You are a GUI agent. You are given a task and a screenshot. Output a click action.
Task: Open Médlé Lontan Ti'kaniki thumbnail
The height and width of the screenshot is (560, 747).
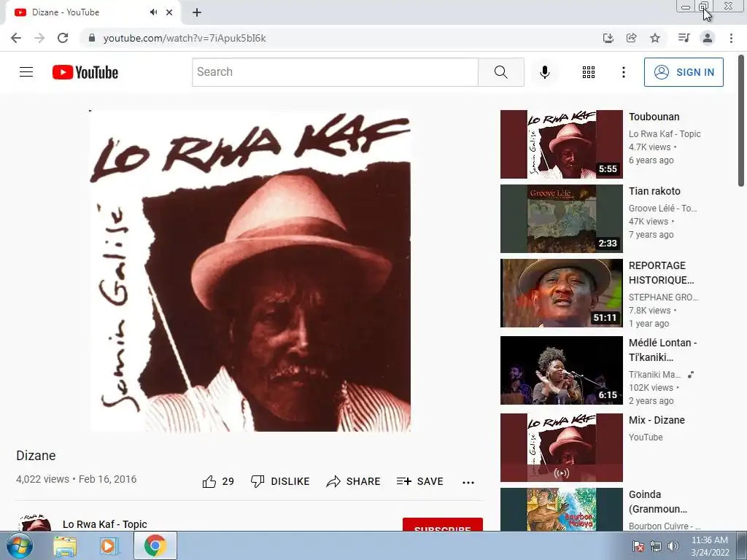[x=561, y=370]
